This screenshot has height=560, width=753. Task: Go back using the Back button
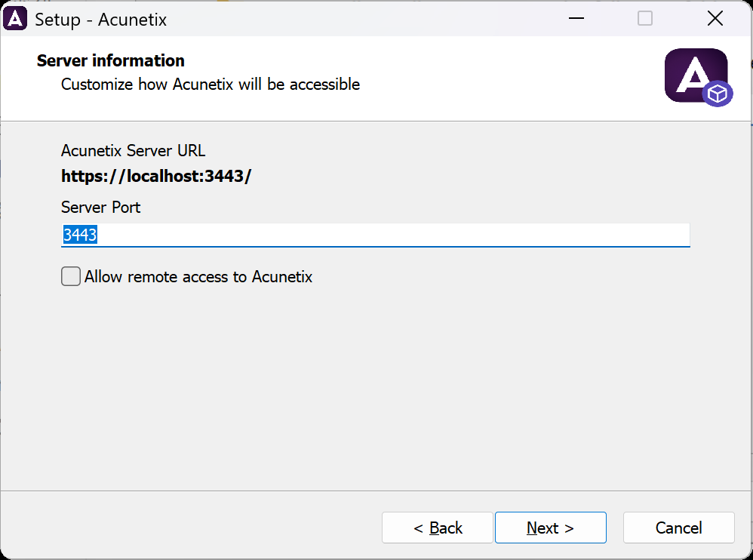438,527
